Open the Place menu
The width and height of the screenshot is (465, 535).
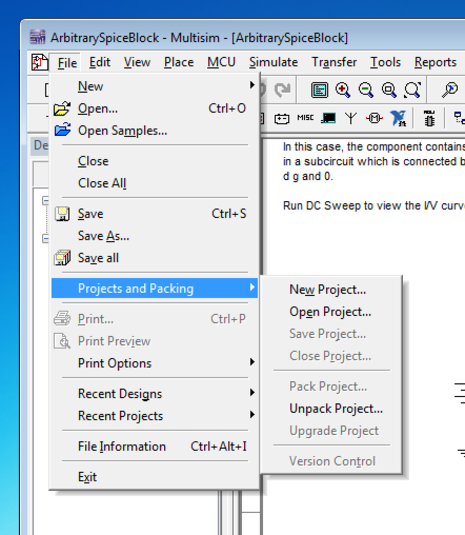pos(179,62)
